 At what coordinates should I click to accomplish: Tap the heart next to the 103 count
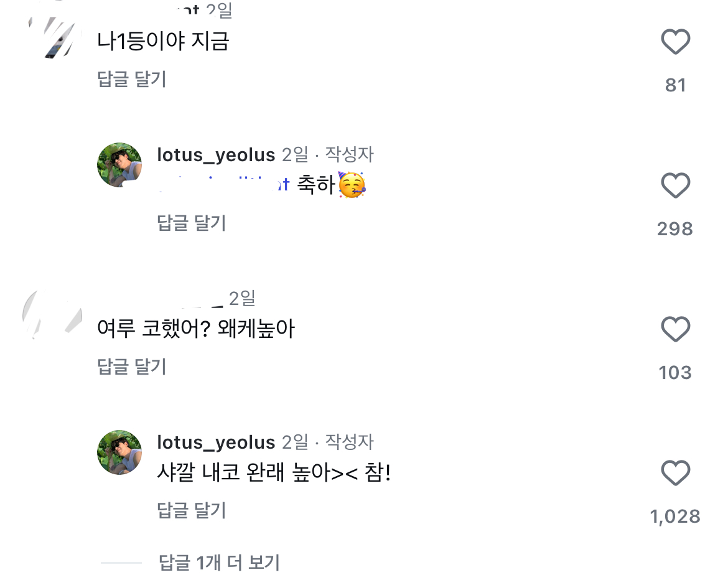675,329
